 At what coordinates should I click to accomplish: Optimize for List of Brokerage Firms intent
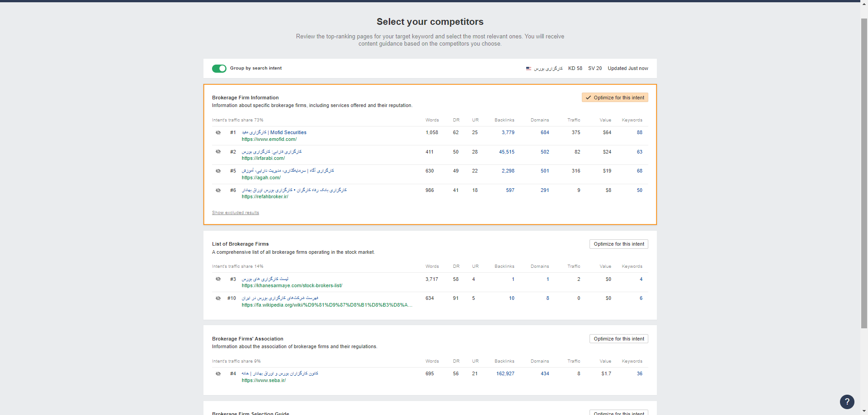[618, 244]
